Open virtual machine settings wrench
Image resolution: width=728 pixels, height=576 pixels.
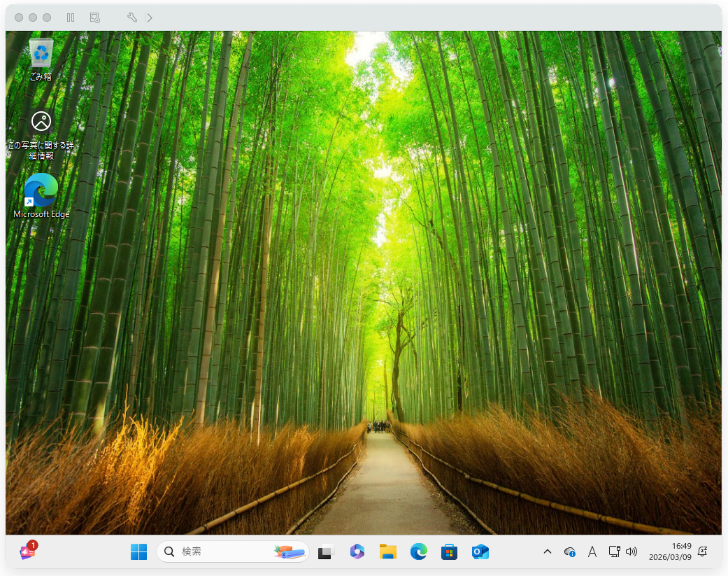(131, 17)
